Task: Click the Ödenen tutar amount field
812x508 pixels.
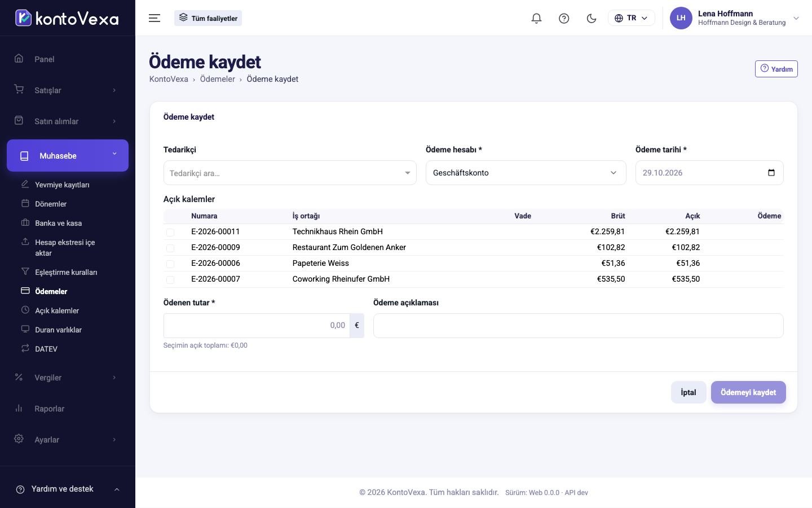Action: 257,326
